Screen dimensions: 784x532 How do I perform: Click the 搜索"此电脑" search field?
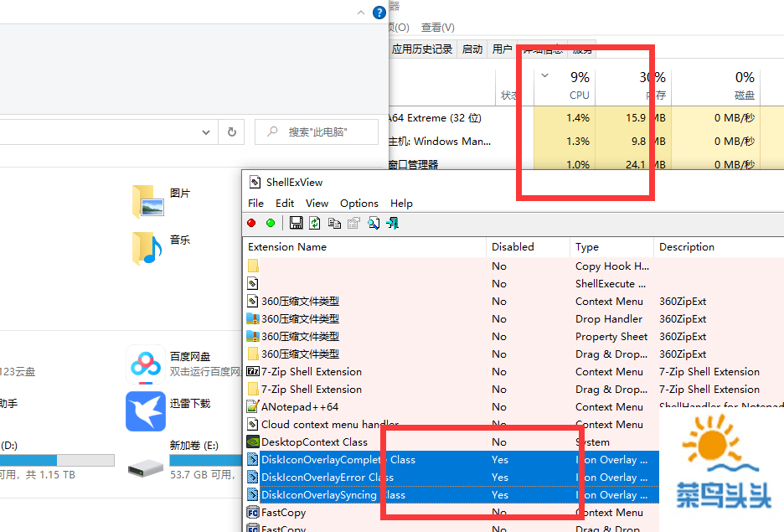point(317,132)
